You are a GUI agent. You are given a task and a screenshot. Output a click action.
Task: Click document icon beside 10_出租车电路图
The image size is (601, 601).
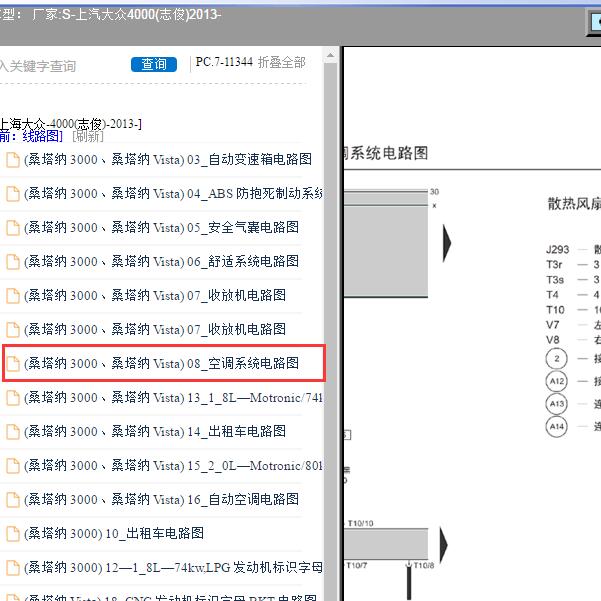coord(13,534)
